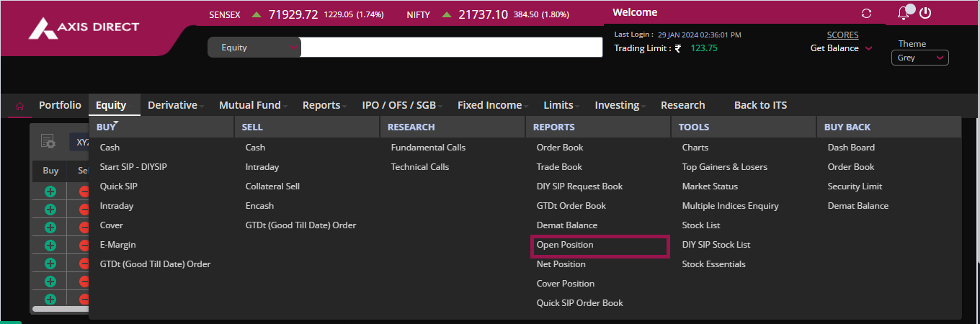Click the Home icon in navigation bar
Image resolution: width=980 pixels, height=324 pixels.
pyautogui.click(x=19, y=106)
